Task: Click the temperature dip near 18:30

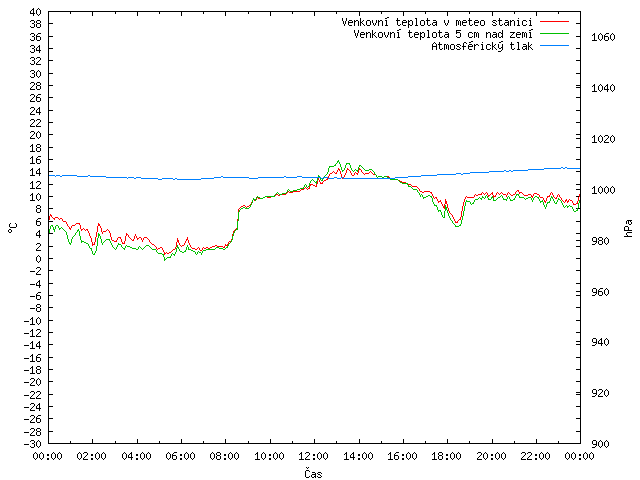Action: (458, 223)
